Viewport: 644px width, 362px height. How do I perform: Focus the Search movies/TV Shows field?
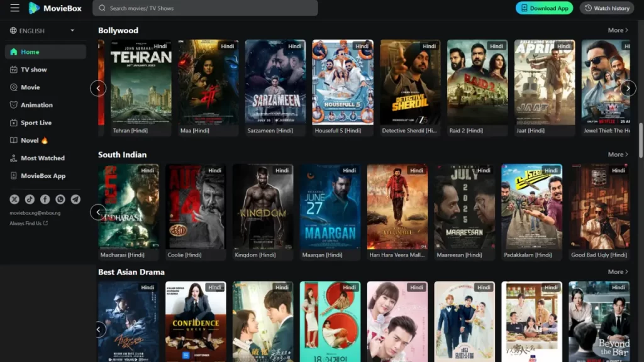(205, 8)
